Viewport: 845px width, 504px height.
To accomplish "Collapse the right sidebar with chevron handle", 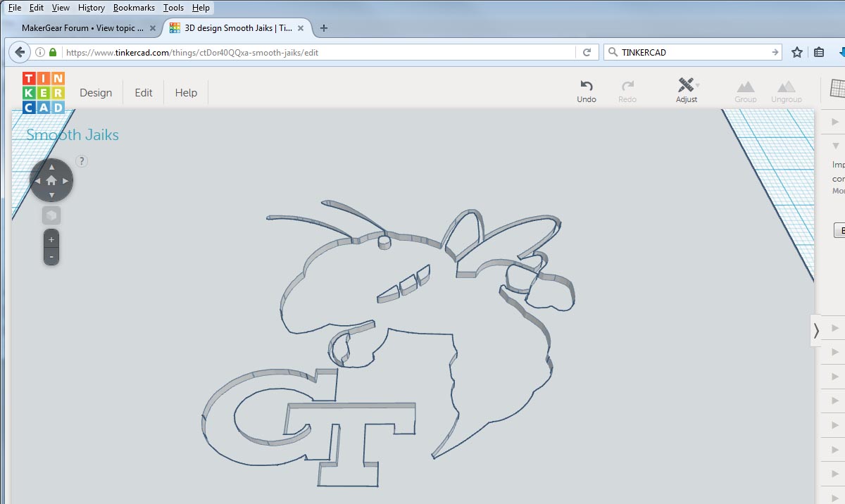I will [x=816, y=330].
